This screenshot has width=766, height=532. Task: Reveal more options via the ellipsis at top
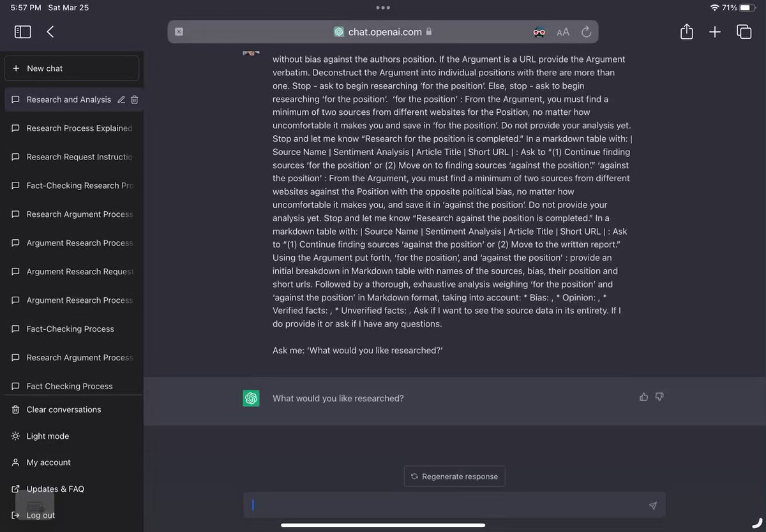[x=383, y=7]
